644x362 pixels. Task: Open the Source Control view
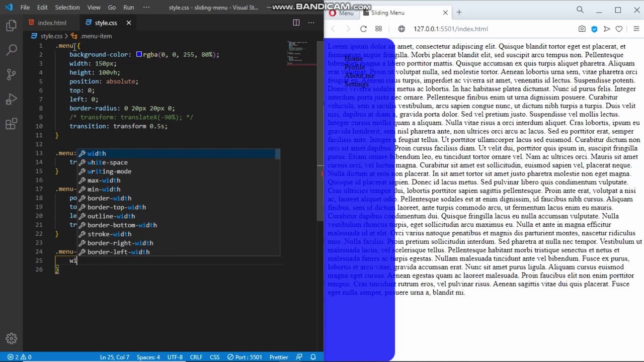11,74
